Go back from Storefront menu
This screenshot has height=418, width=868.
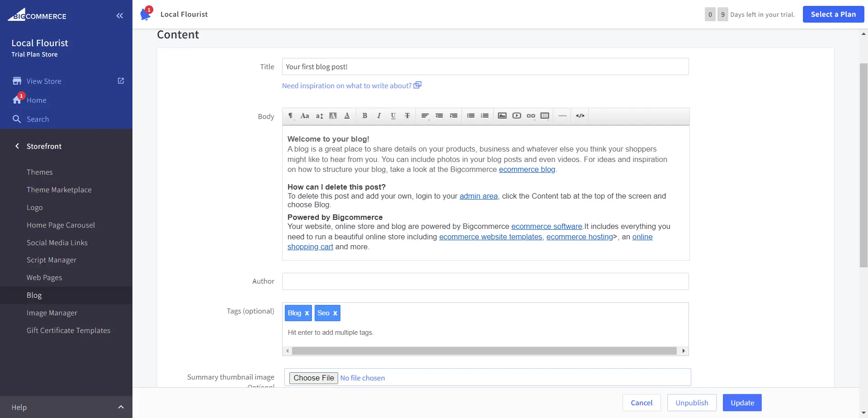17,146
